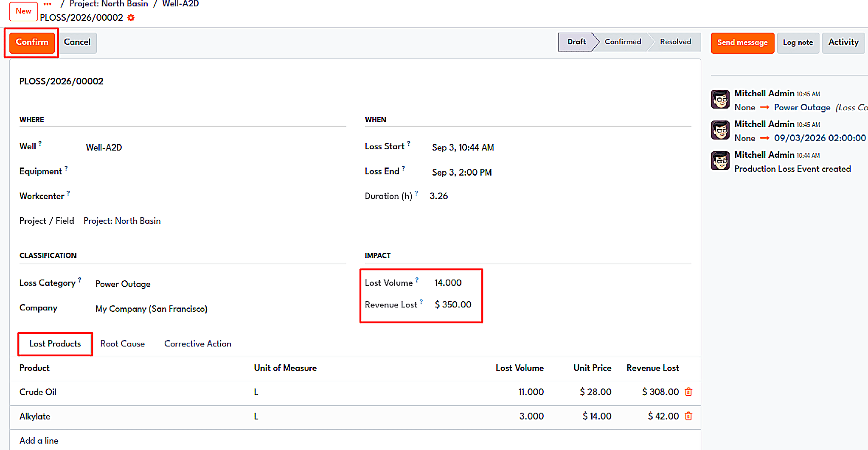The height and width of the screenshot is (450, 868).
Task: Select the Crude Oil product cell
Action: tap(132, 392)
